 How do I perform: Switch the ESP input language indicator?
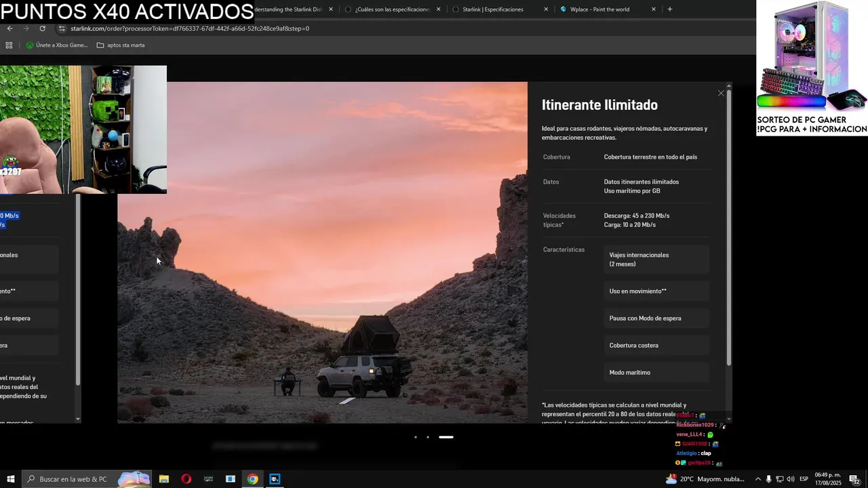click(x=804, y=479)
